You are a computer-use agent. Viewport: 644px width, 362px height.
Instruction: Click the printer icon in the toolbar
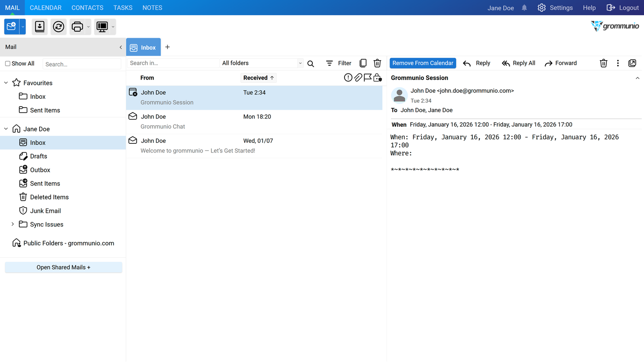click(x=77, y=27)
